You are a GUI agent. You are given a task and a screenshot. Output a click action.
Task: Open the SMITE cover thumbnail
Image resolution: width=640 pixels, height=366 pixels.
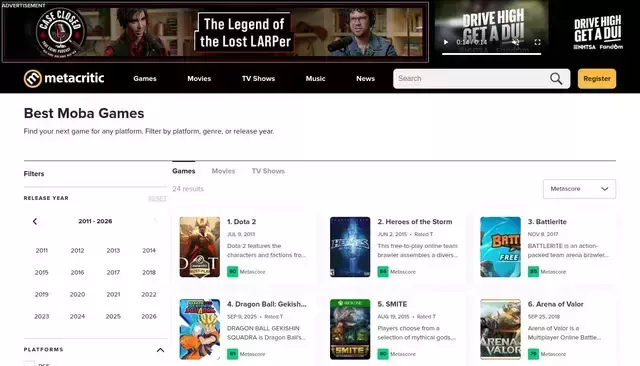tap(350, 329)
